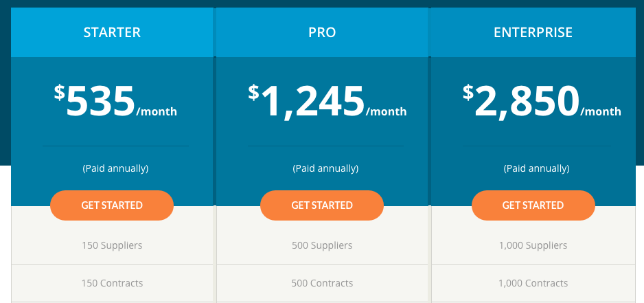Click the 1,000 Suppliers row
Viewport: 644px width, 303px height.
coord(533,245)
